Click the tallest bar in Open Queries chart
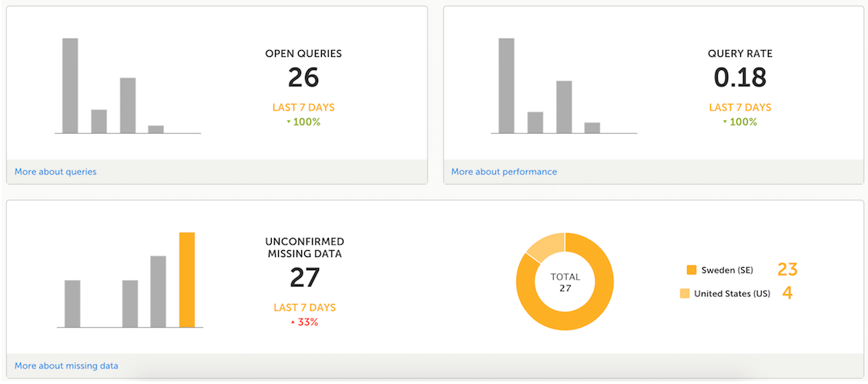Screen dimensions: 868x384 pyautogui.click(x=70, y=85)
